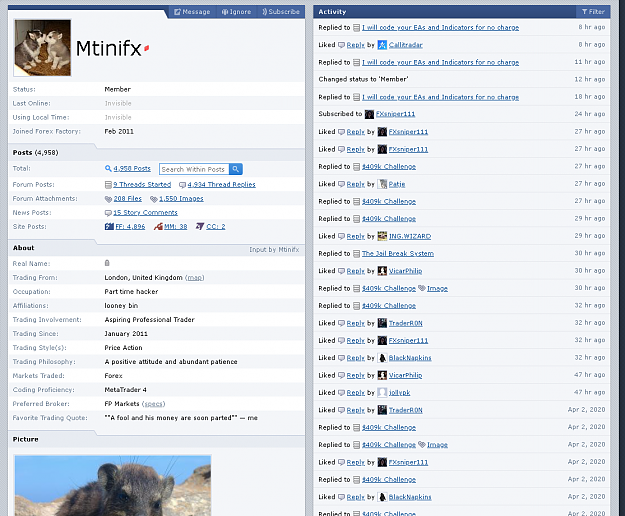Click TraderRON avatar in the 32 hr ago row
625x516 pixels.
pyautogui.click(x=382, y=323)
